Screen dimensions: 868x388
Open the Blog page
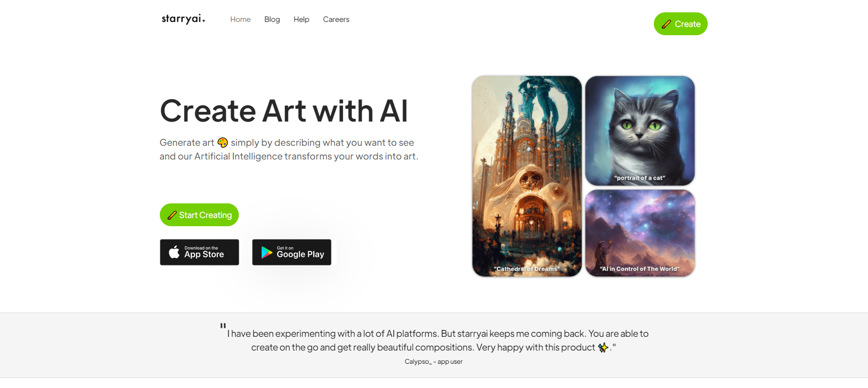click(272, 19)
